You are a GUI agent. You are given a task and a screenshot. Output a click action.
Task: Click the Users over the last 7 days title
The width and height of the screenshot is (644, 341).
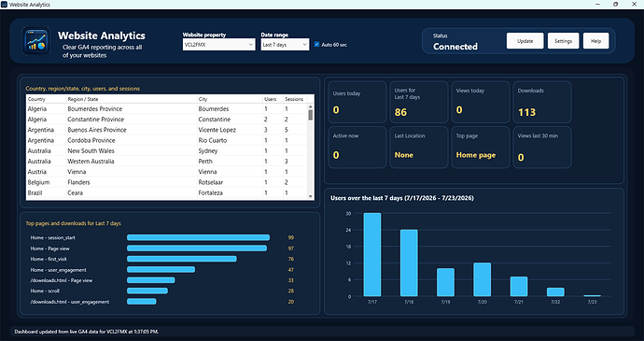pos(402,198)
